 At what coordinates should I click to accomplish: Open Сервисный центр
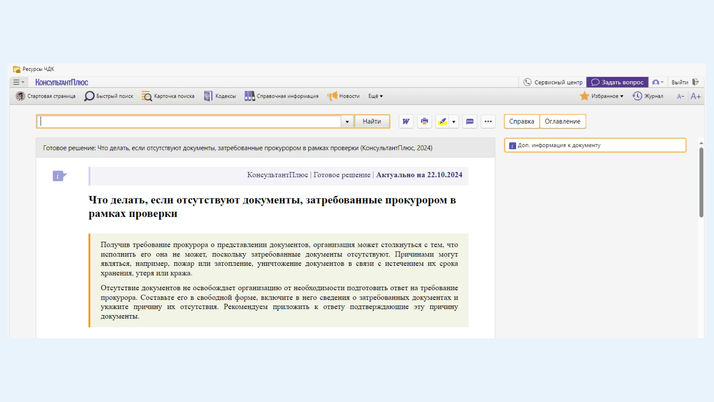click(553, 82)
